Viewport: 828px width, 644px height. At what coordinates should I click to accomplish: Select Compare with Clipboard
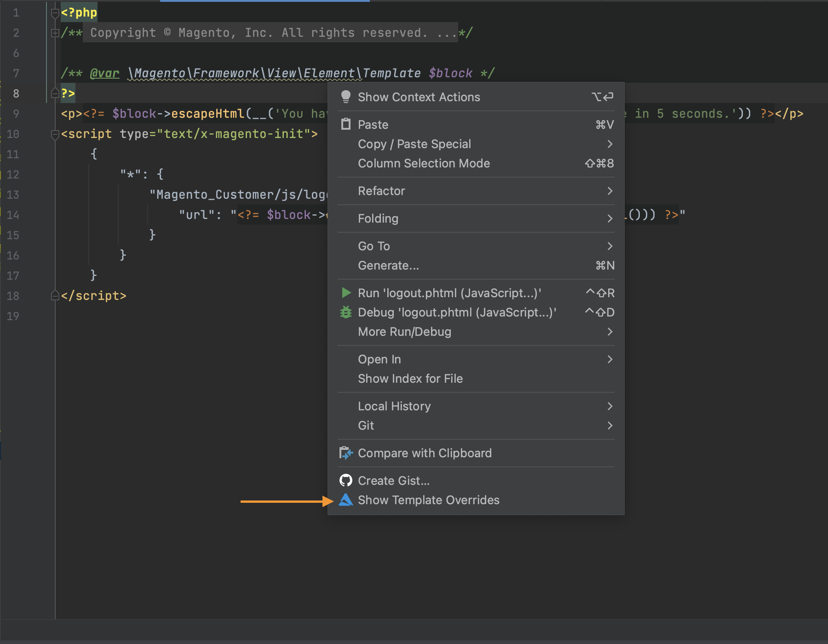476,453
